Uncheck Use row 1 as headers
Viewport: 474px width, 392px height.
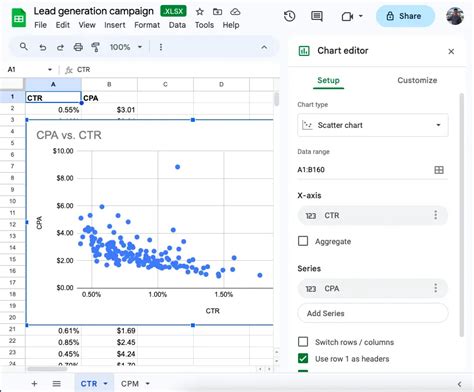[x=303, y=359]
